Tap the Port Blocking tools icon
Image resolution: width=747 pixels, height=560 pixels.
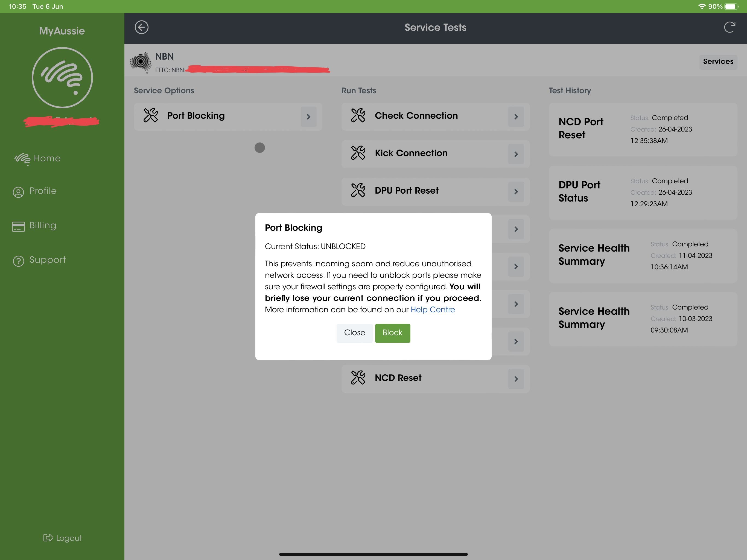click(x=151, y=115)
